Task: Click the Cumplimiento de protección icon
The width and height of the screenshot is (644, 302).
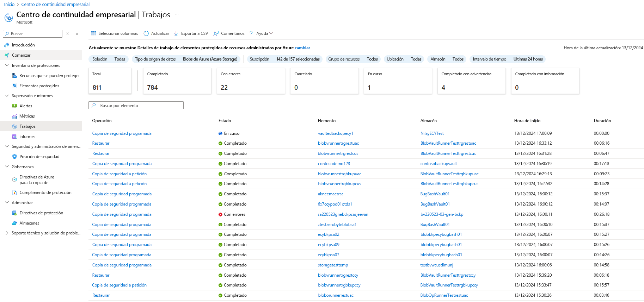Action: click(14, 193)
